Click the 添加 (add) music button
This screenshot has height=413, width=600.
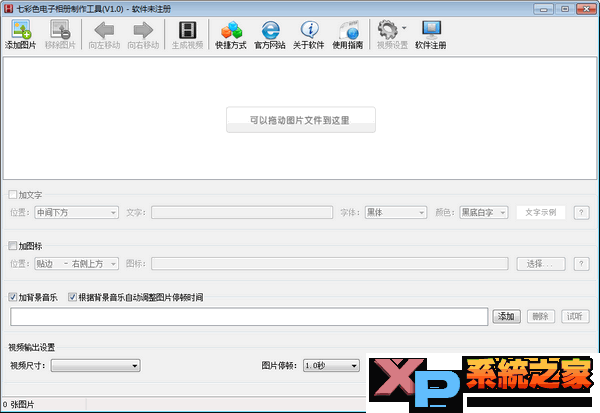tap(506, 316)
